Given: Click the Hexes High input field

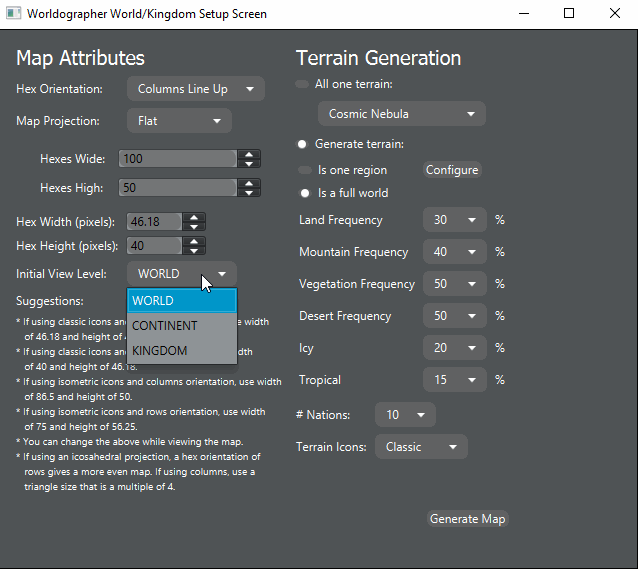Looking at the screenshot, I should point(177,188).
